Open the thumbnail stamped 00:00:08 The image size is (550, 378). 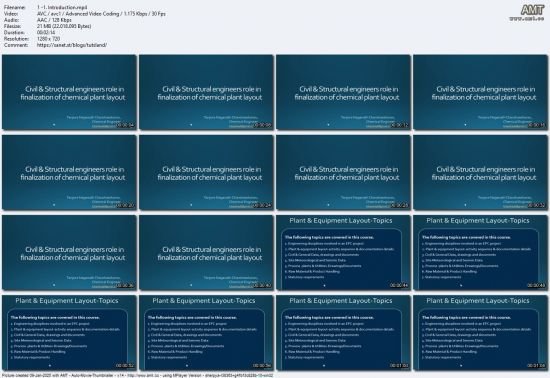click(206, 92)
